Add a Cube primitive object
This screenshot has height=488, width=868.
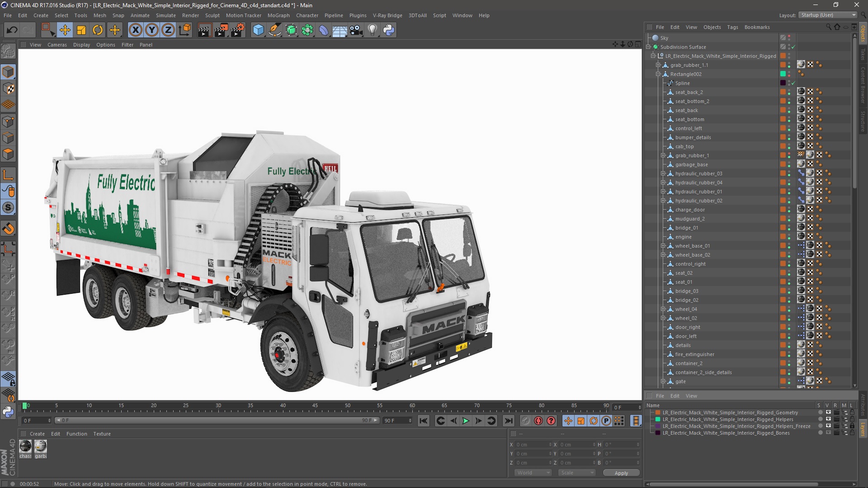[x=258, y=30]
